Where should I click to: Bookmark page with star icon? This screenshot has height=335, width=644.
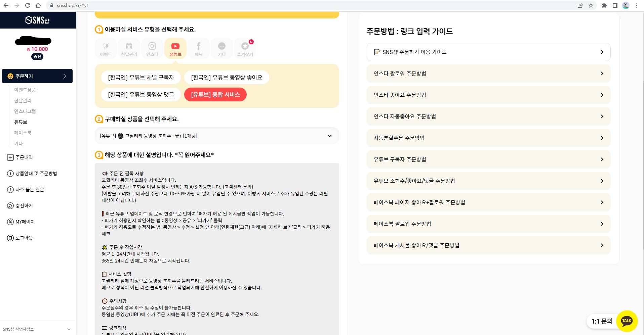click(591, 5)
